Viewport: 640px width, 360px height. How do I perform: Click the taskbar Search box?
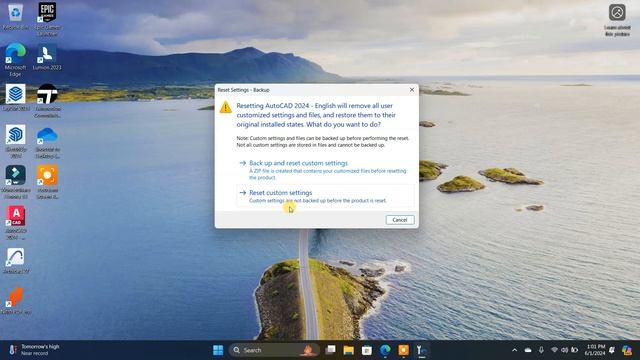(x=273, y=350)
